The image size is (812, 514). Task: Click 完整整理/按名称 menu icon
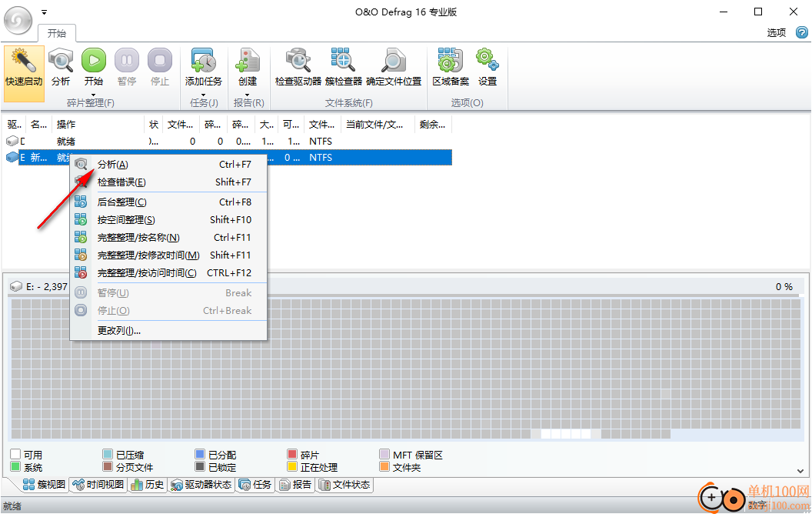tap(81, 237)
